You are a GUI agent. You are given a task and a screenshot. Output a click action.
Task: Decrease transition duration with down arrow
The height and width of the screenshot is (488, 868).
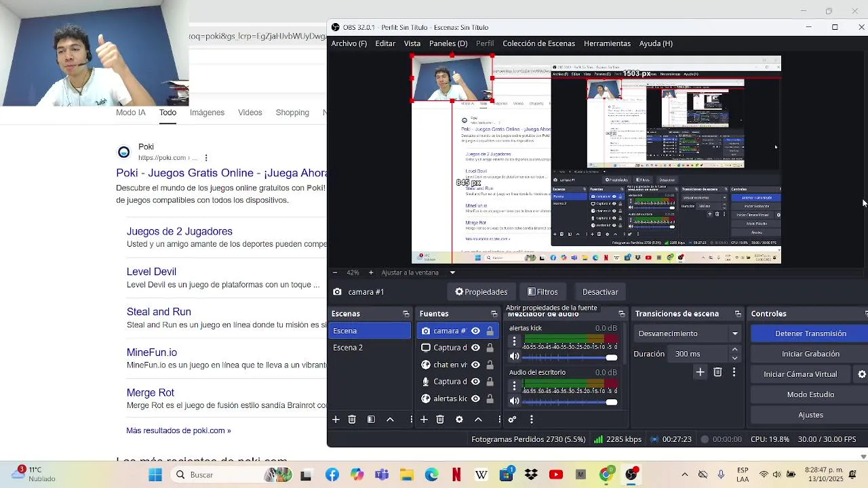pyautogui.click(x=734, y=358)
